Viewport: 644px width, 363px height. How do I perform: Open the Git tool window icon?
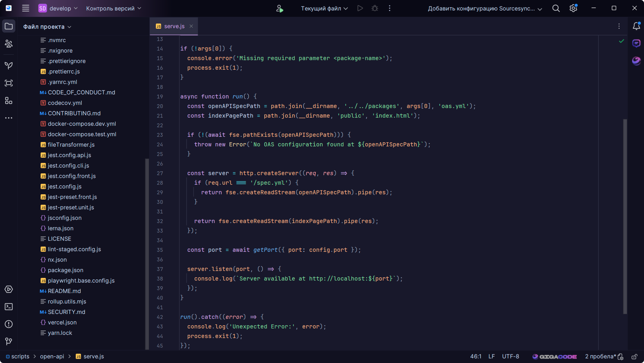pyautogui.click(x=9, y=341)
